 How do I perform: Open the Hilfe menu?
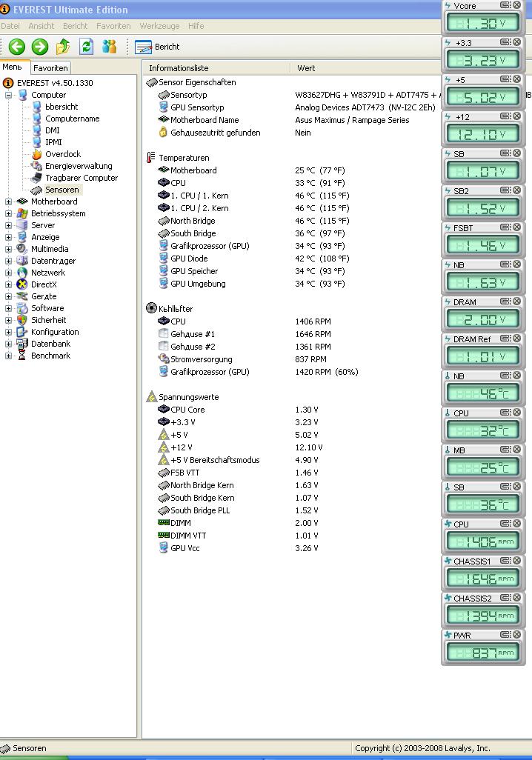(x=196, y=26)
